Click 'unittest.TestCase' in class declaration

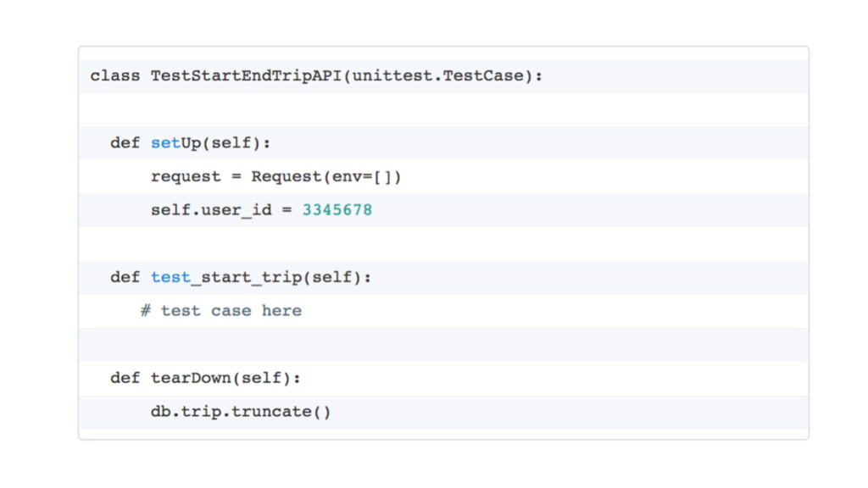pyautogui.click(x=438, y=75)
